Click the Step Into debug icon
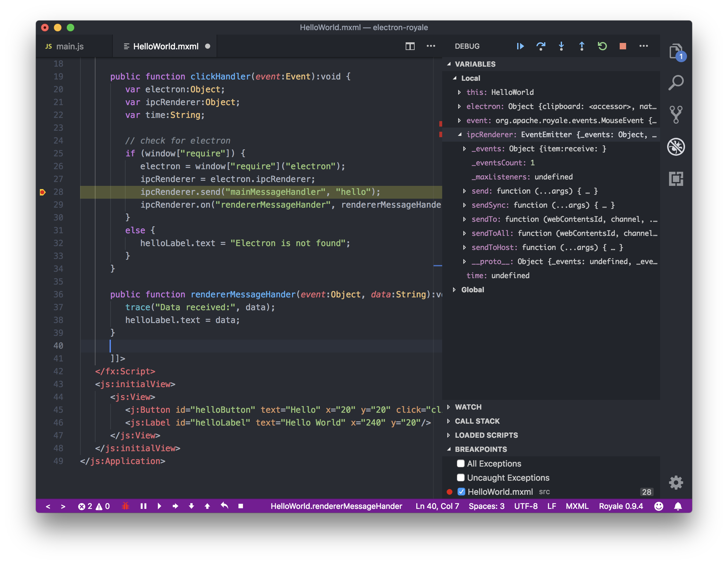728x564 pixels. tap(561, 46)
